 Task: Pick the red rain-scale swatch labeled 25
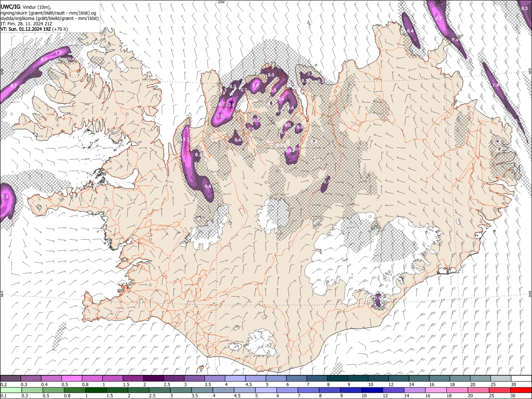pyautogui.click(x=500, y=390)
